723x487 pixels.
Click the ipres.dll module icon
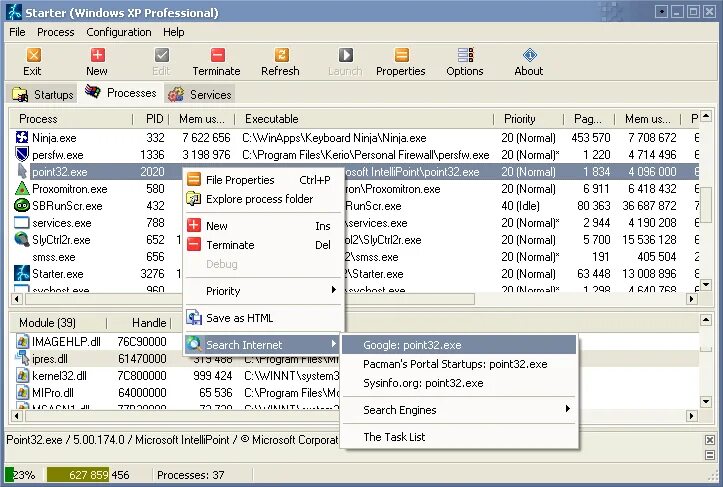click(x=23, y=359)
